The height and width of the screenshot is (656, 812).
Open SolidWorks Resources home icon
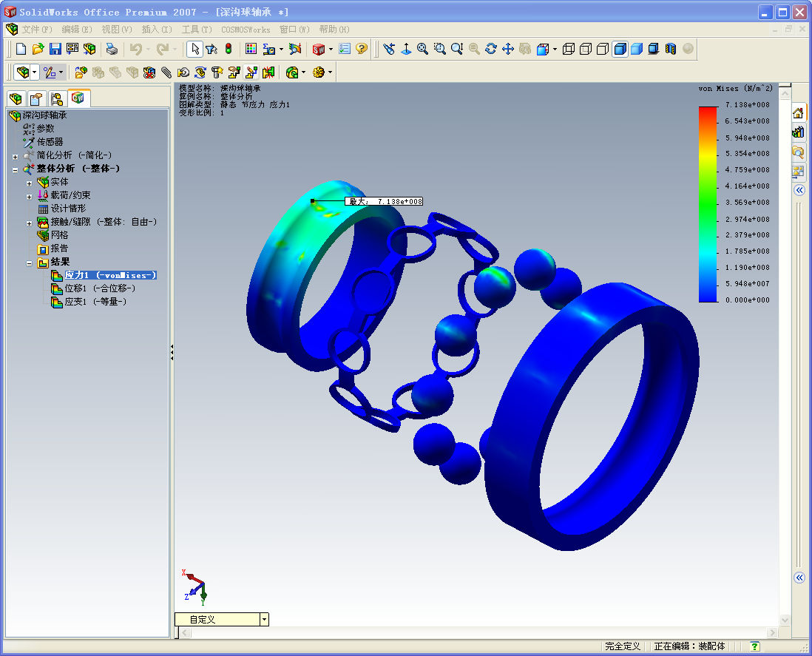point(798,113)
